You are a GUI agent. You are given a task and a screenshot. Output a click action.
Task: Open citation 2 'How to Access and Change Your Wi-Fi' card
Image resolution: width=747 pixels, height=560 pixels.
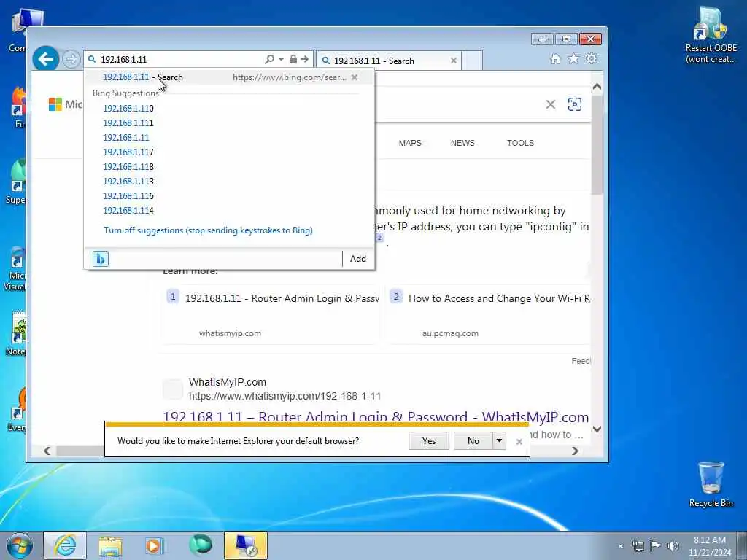coord(489,314)
